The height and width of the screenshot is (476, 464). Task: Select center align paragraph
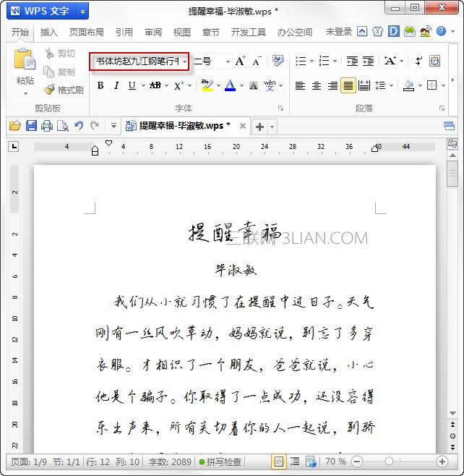pos(317,85)
